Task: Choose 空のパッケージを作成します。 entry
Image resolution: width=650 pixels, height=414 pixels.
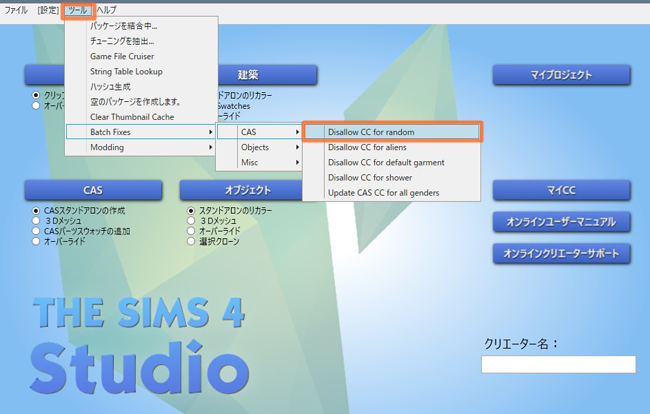Action: point(141,102)
